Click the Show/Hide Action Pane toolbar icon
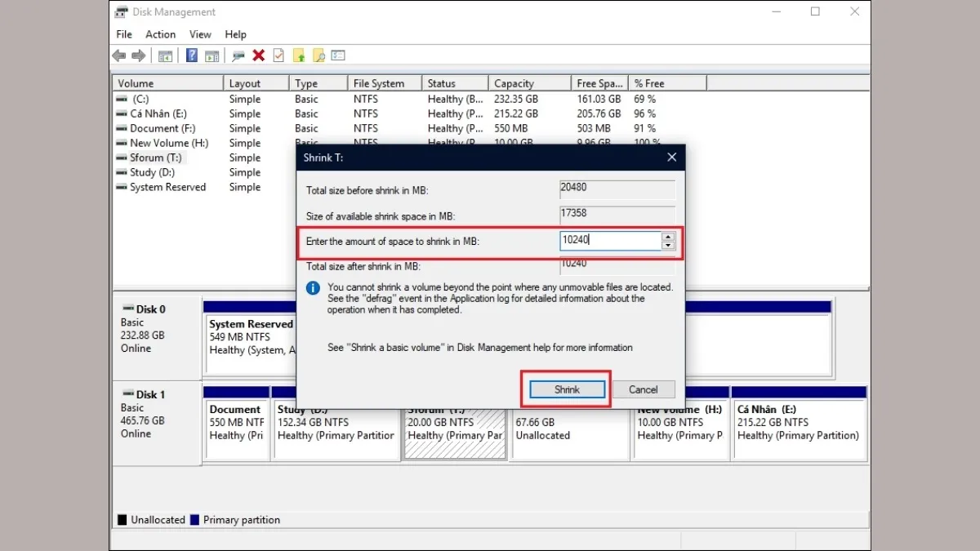The image size is (980, 551). tap(213, 56)
